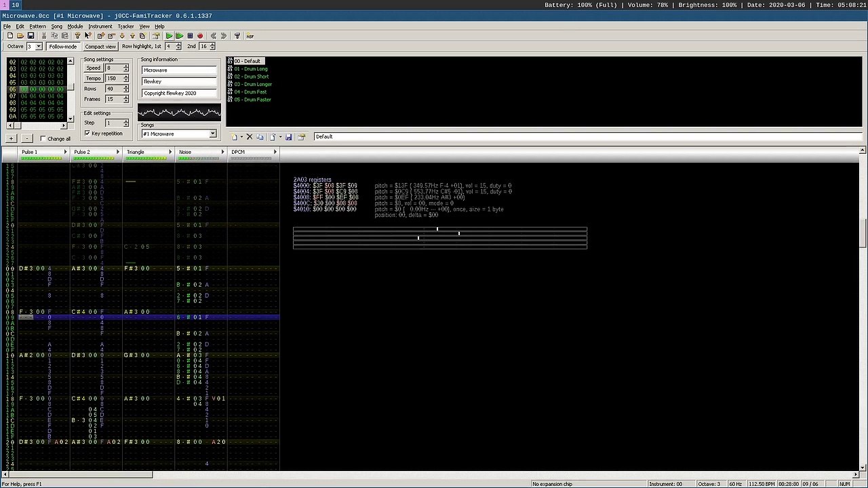
Task: Click the NSF export icon
Action: coord(250,36)
